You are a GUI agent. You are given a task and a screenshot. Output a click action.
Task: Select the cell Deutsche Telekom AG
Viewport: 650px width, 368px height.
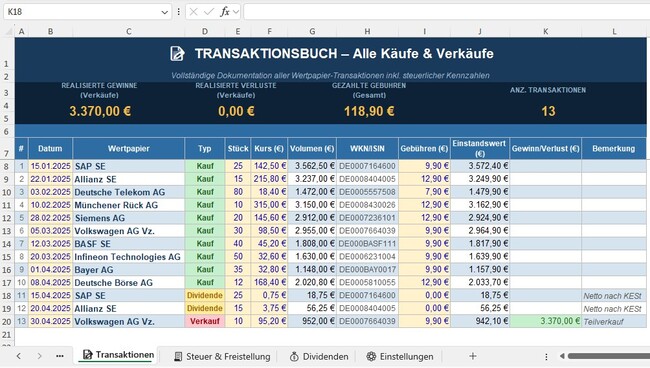pyautogui.click(x=129, y=192)
